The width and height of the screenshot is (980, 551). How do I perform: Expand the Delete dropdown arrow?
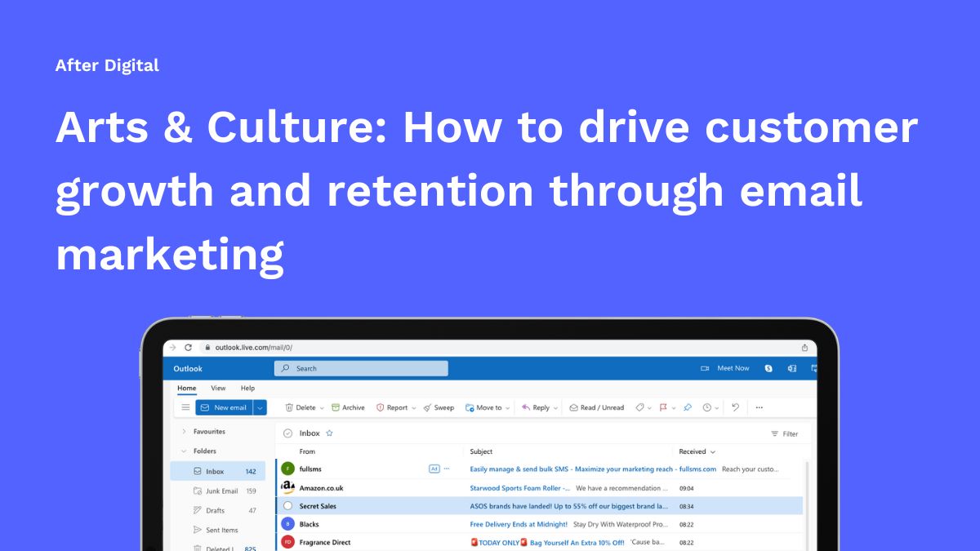(x=322, y=407)
